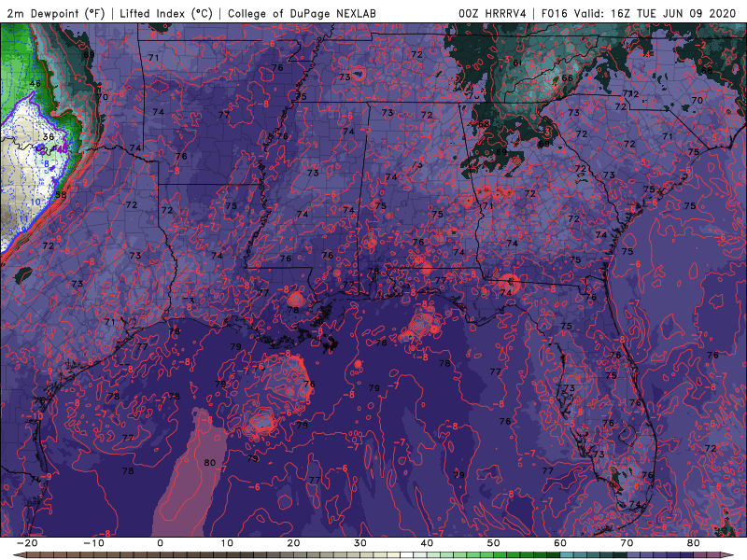Click the "20" color bar tick label
747x560 pixels.
[x=293, y=543]
